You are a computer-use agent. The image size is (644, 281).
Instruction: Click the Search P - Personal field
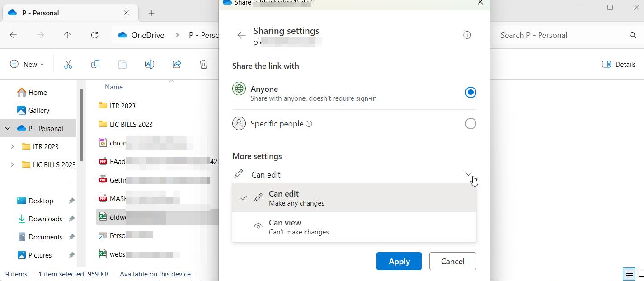(560, 35)
